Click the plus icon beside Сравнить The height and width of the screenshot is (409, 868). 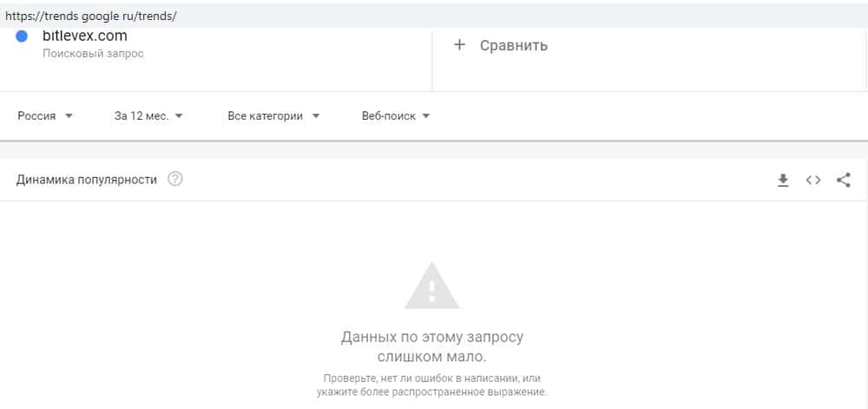click(459, 45)
